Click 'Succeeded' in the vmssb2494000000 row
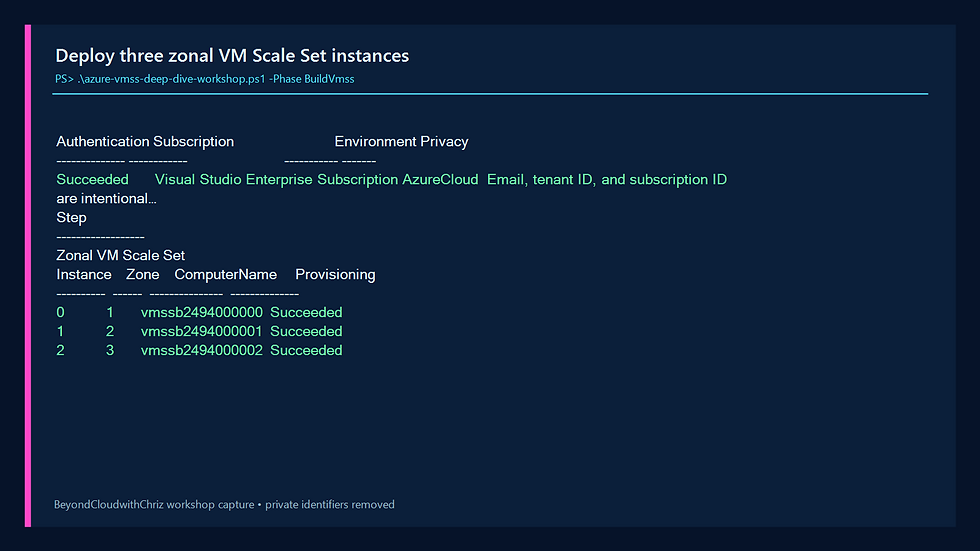The image size is (980, 551). pos(306,312)
